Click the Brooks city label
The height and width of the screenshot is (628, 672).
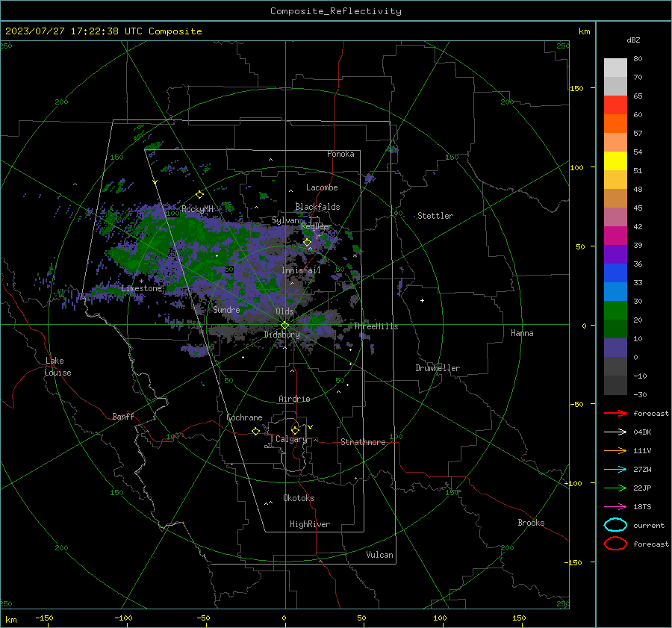[x=531, y=523]
